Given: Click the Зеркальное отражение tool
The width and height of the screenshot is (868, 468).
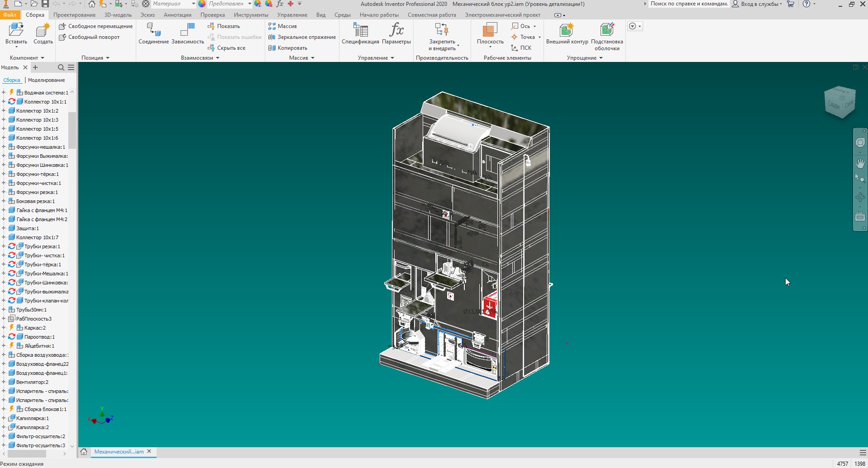Looking at the screenshot, I should pos(302,37).
